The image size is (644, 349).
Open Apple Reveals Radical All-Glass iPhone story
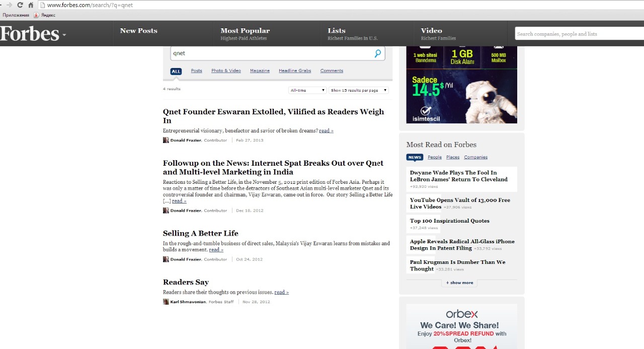pos(462,245)
